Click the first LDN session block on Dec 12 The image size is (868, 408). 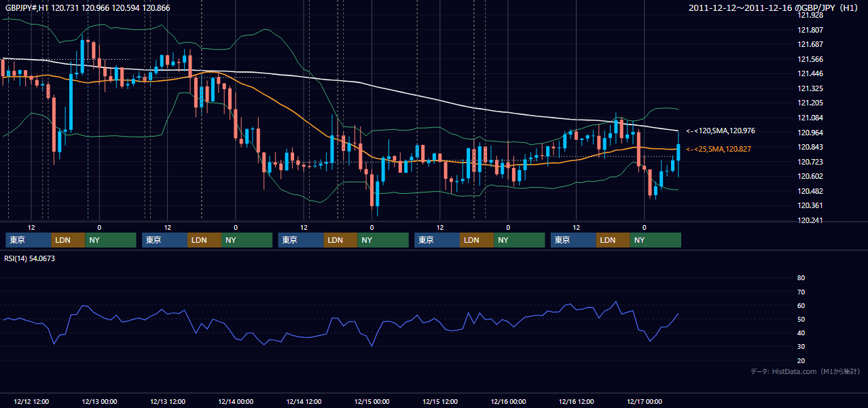[69, 240]
